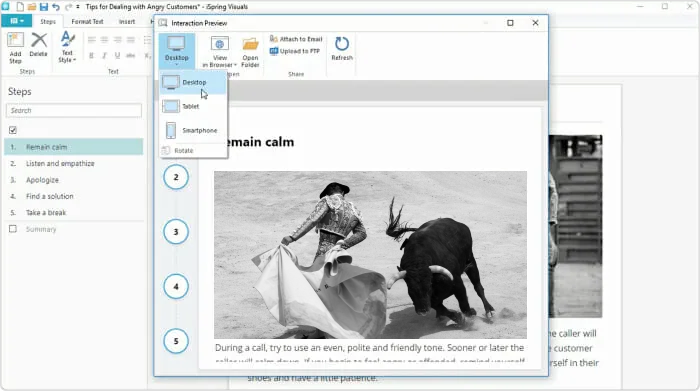Viewport: 700px width, 391px height.
Task: Expand the Desktop device dropdown
Action: click(176, 50)
